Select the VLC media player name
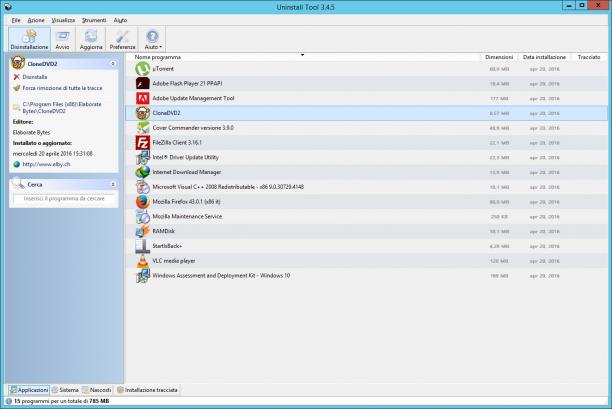Screen dimensions: 612x409 click(174, 261)
